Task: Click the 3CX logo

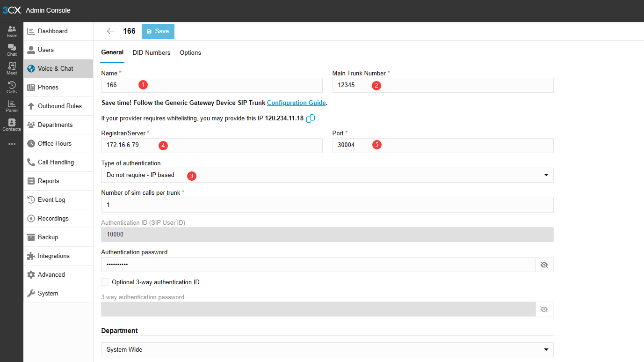Action: point(12,10)
